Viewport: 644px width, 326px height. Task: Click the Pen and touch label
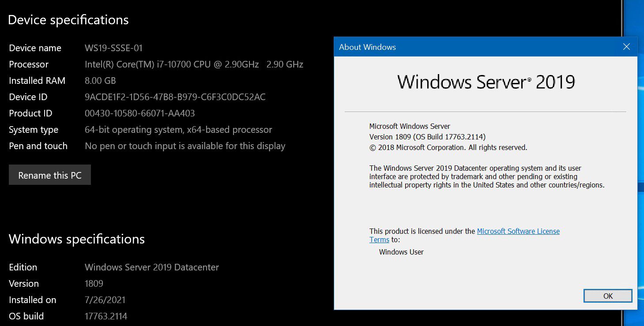click(x=38, y=146)
